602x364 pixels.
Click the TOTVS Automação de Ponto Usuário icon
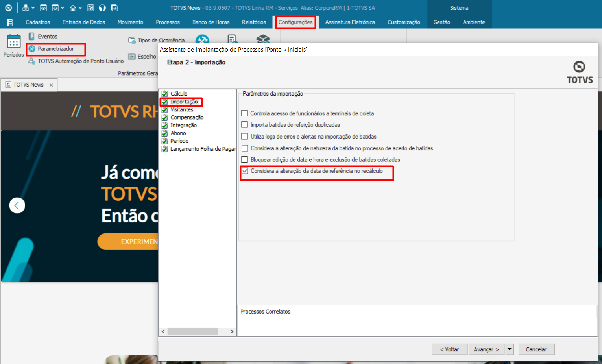point(32,61)
